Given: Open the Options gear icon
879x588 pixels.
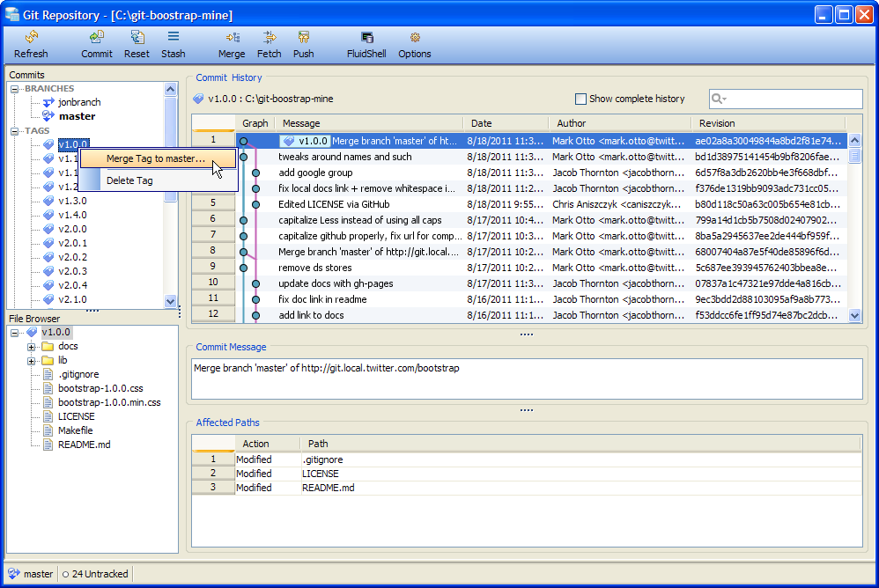Looking at the screenshot, I should (x=415, y=38).
